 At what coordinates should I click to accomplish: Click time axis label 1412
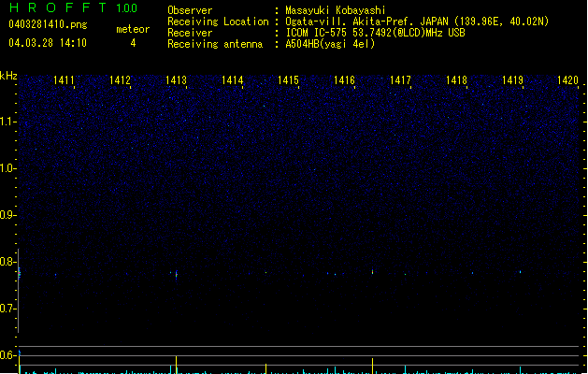pos(120,80)
